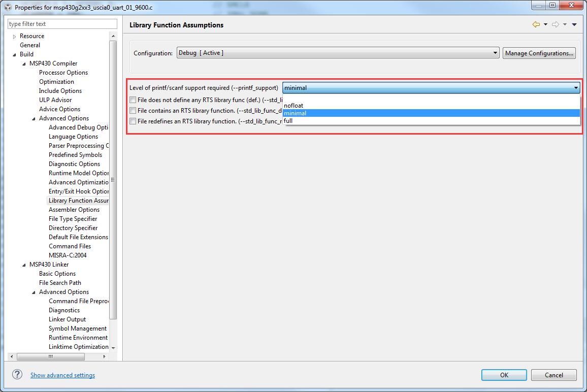This screenshot has height=392, width=587.
Task: Select Runtime Model Options item
Action: [79, 173]
